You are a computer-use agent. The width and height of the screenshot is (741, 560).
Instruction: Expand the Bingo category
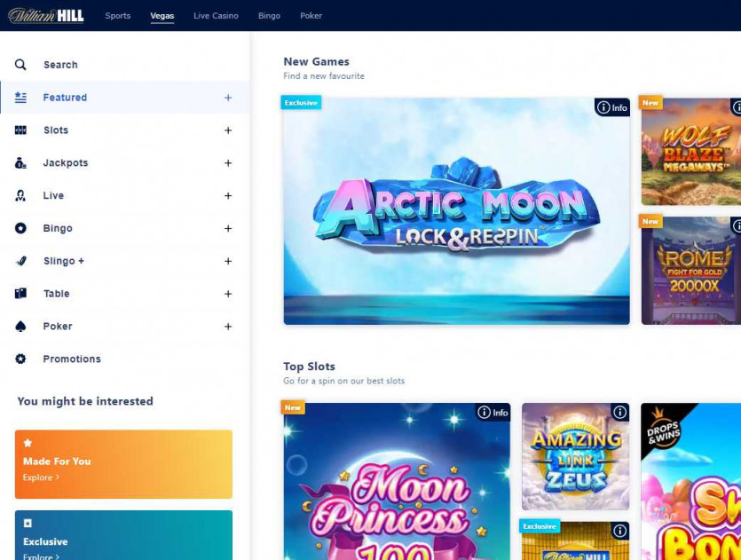tap(228, 228)
